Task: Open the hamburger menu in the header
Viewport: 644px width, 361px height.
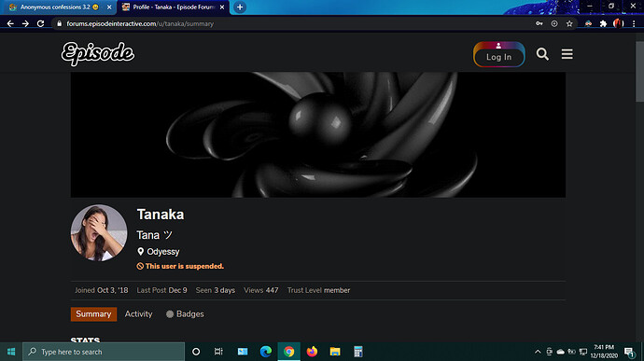Action: click(567, 54)
